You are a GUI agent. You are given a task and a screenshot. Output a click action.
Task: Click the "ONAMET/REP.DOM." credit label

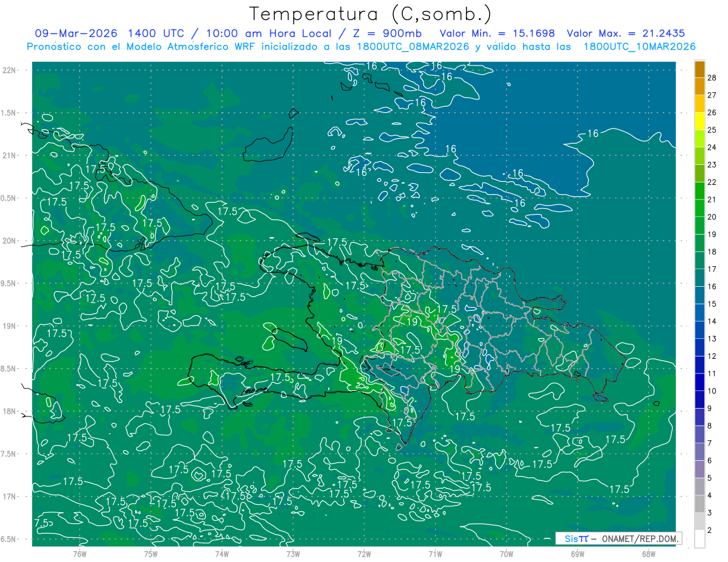641,538
